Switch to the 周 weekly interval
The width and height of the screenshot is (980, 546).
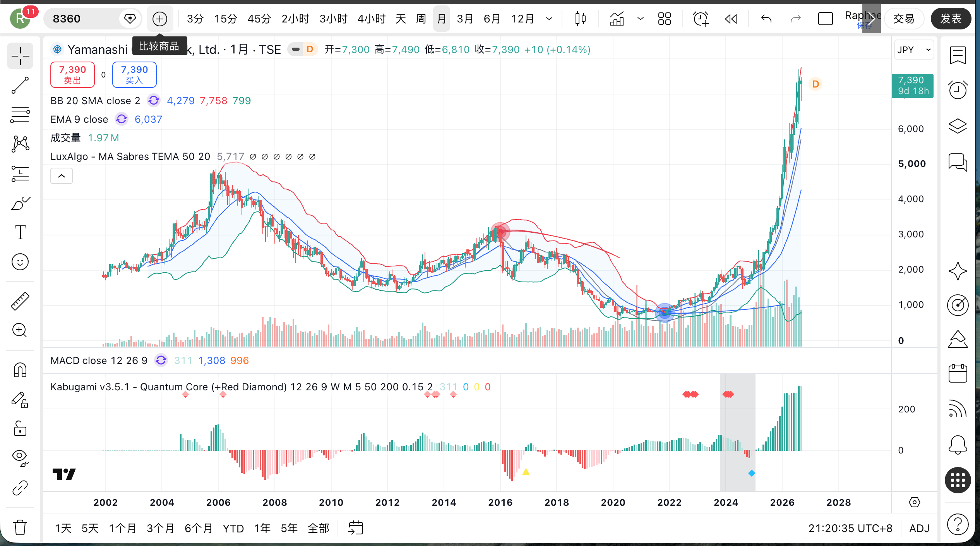[421, 19]
